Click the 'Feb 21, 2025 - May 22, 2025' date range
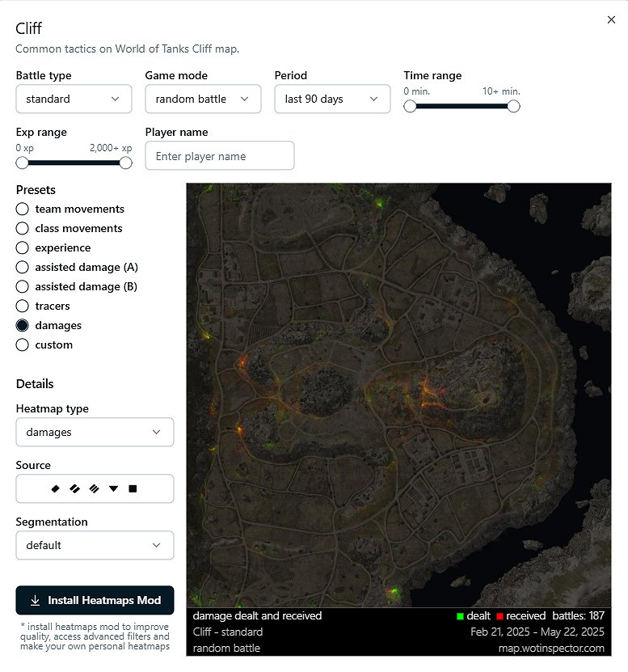 (x=537, y=632)
